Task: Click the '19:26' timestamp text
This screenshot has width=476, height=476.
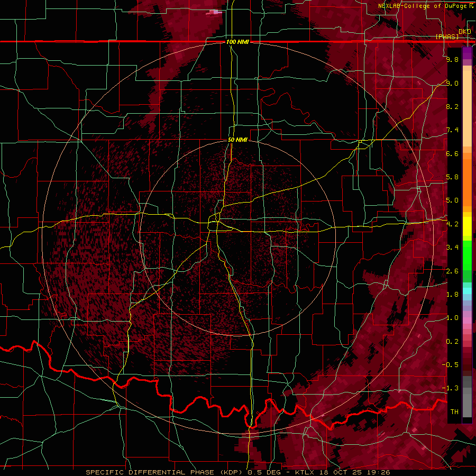Action: 379,472
